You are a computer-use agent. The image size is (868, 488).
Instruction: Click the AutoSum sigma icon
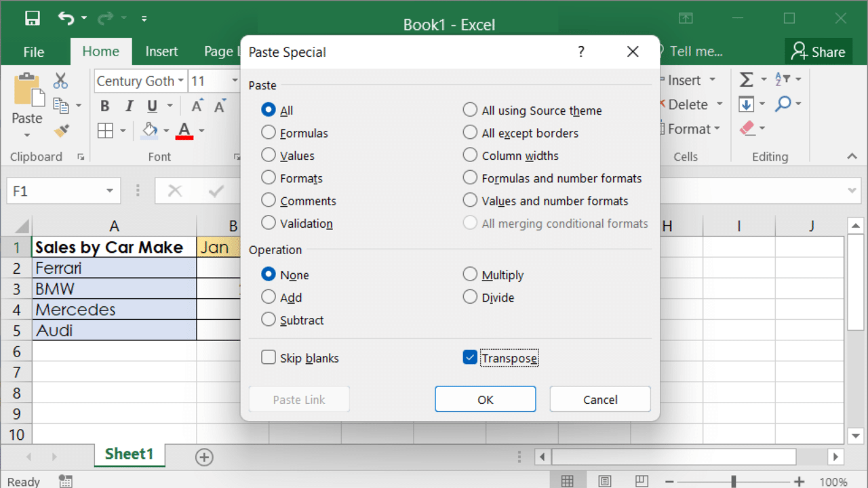tap(747, 80)
